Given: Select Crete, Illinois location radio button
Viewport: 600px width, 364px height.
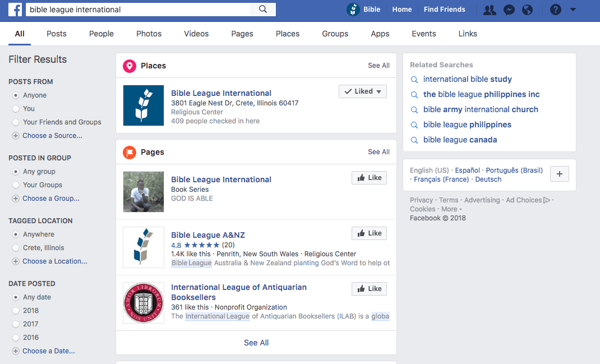Looking at the screenshot, I should [x=16, y=248].
